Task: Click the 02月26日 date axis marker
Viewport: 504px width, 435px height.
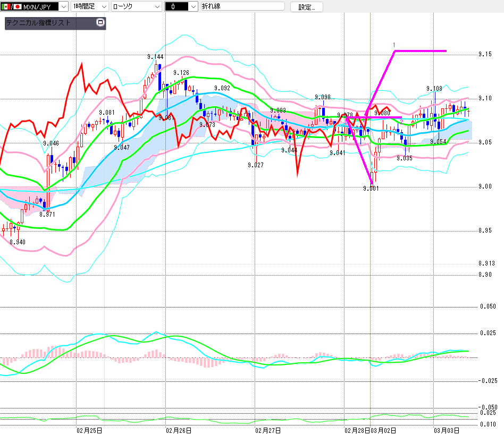Action: [x=179, y=430]
